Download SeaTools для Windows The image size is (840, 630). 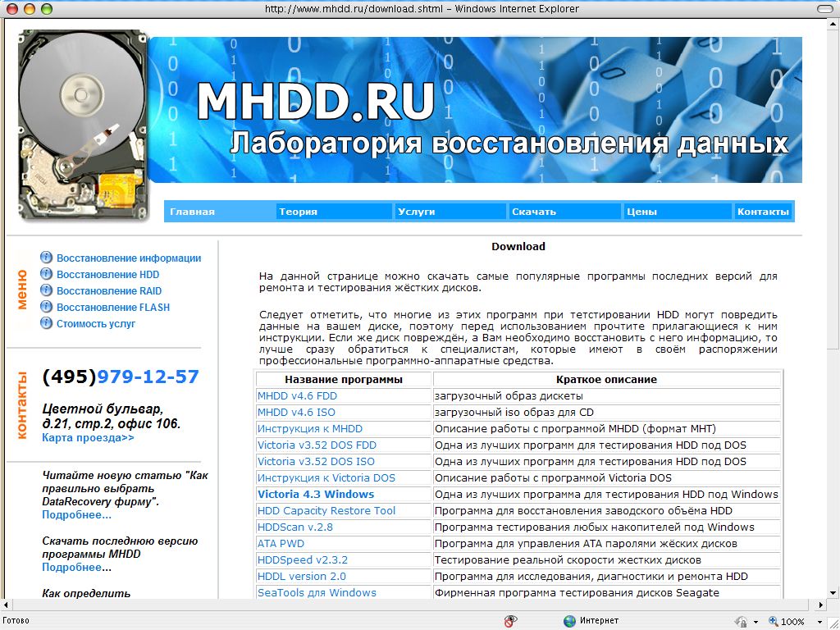click(x=317, y=592)
